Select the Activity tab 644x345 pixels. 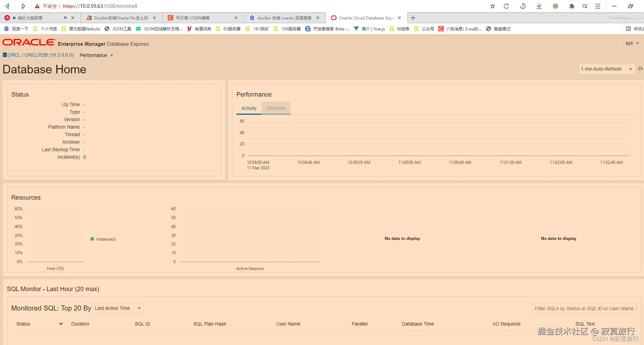[x=249, y=108]
